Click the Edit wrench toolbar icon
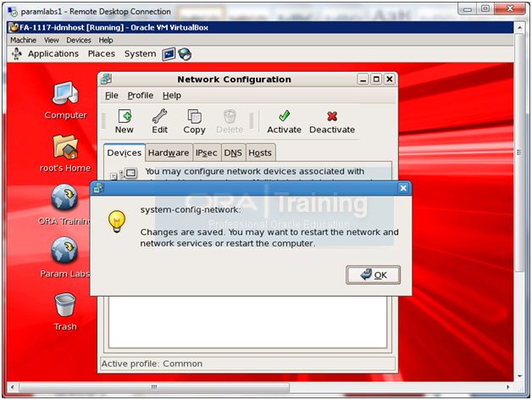 point(159,116)
